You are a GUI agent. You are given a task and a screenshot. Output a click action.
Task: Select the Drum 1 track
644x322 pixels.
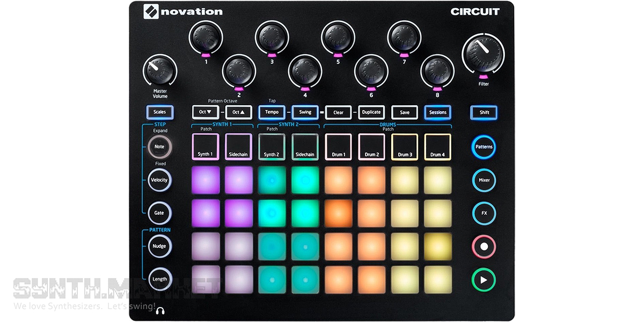[338, 147]
